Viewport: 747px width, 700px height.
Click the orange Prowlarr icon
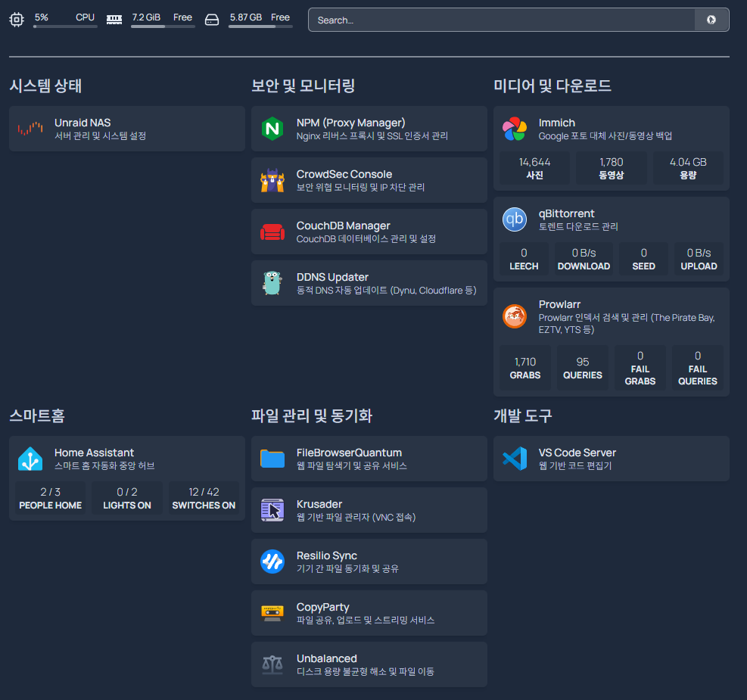coord(515,316)
